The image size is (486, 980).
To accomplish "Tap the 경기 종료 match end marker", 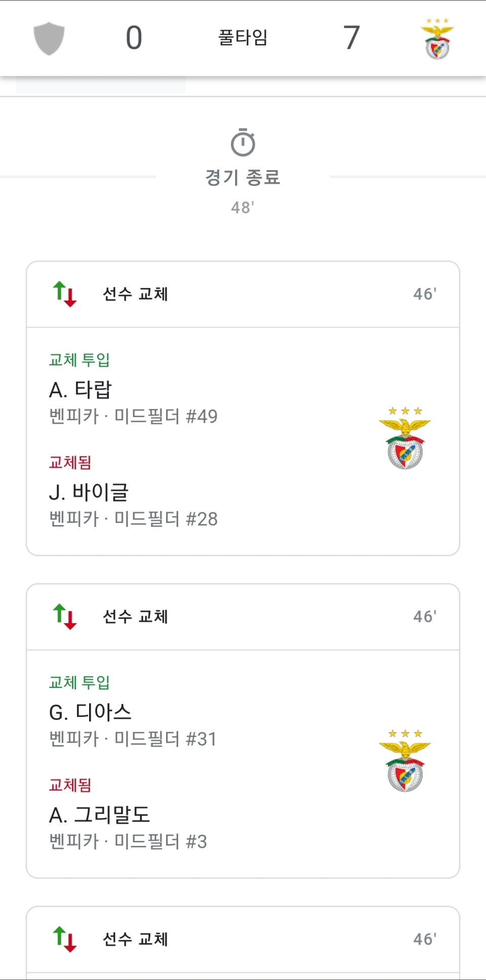I will click(243, 177).
